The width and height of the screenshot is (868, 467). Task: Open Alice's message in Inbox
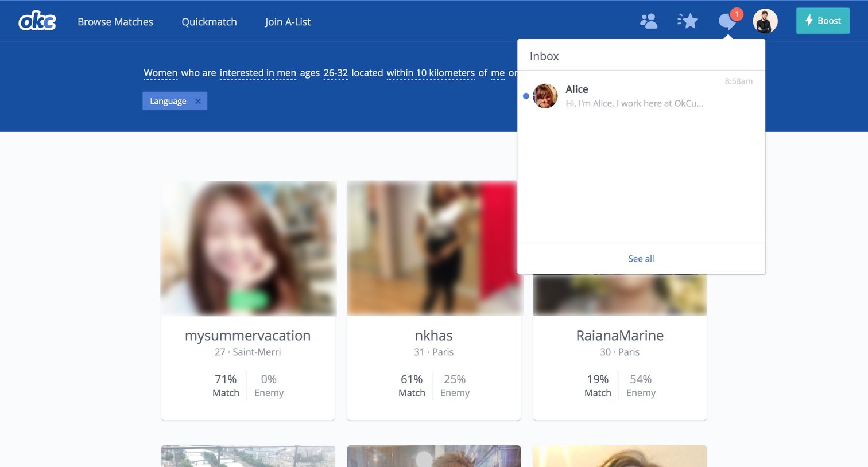[x=641, y=96]
